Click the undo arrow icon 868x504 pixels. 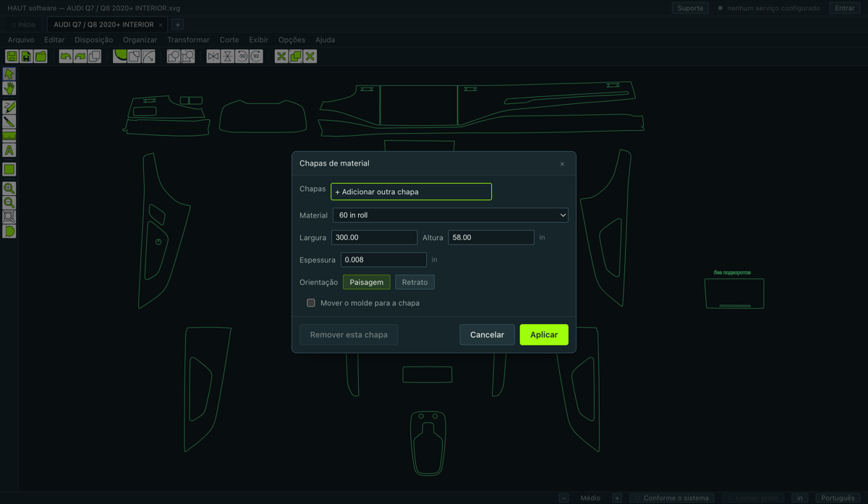pyautogui.click(x=66, y=56)
